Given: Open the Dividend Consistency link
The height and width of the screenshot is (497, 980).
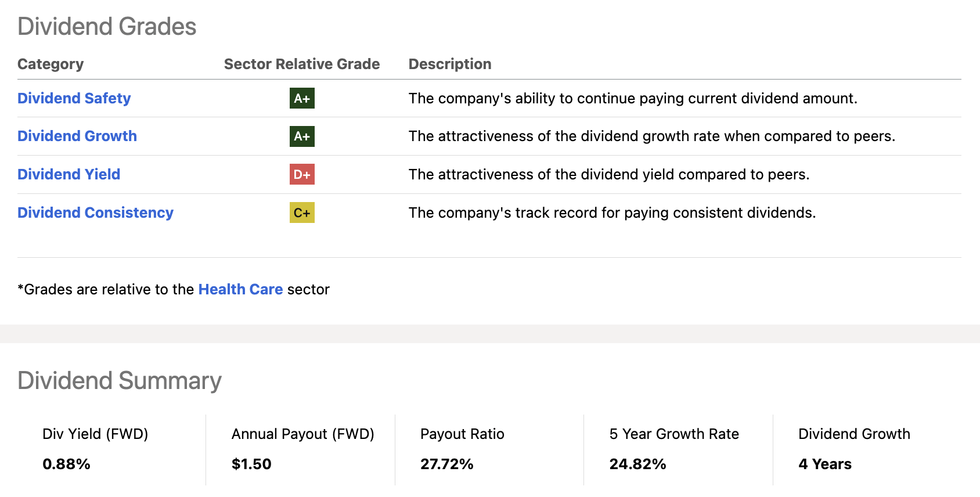Looking at the screenshot, I should coord(95,213).
